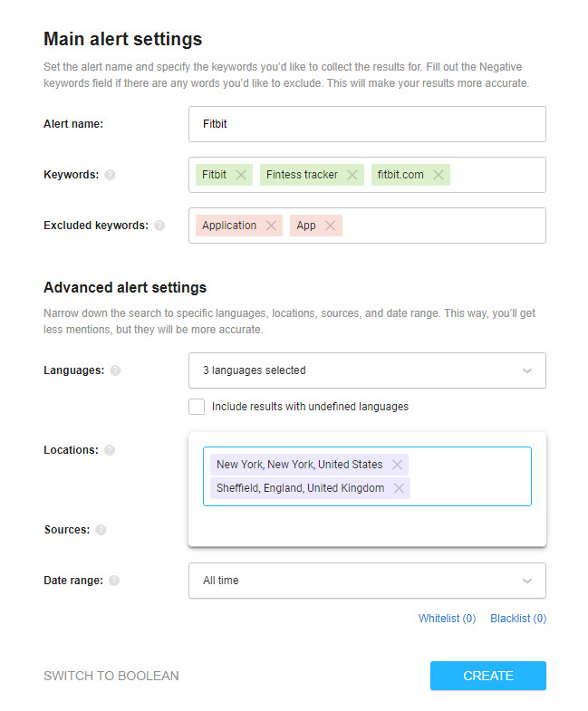588x711 pixels.
Task: Switch to Boolean mode
Action: tap(111, 676)
